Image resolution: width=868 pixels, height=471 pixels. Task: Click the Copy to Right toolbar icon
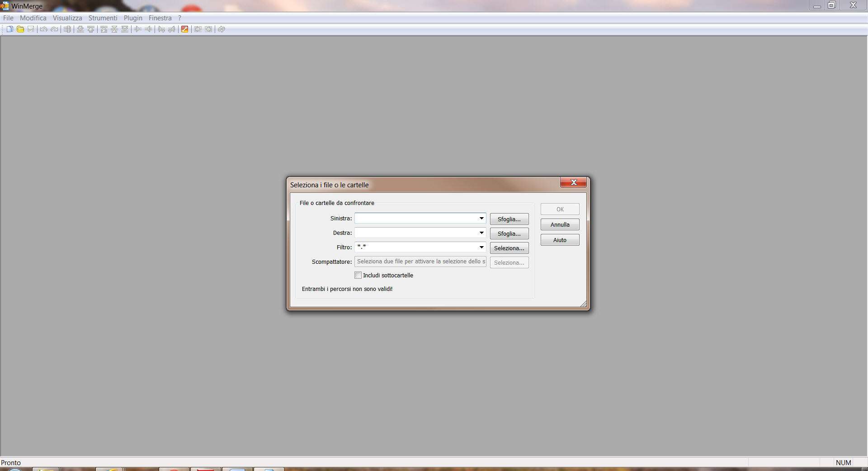(x=138, y=29)
